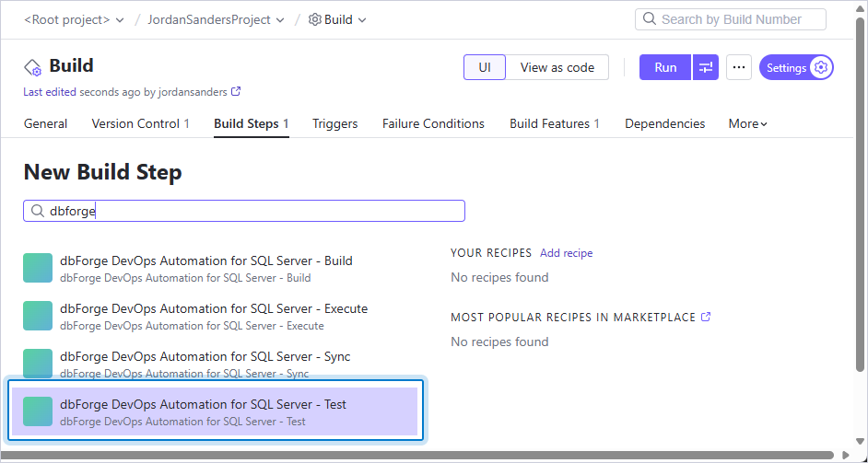868x463 pixels.
Task: Click the YOUR RECIPES label
Action: [x=491, y=253]
